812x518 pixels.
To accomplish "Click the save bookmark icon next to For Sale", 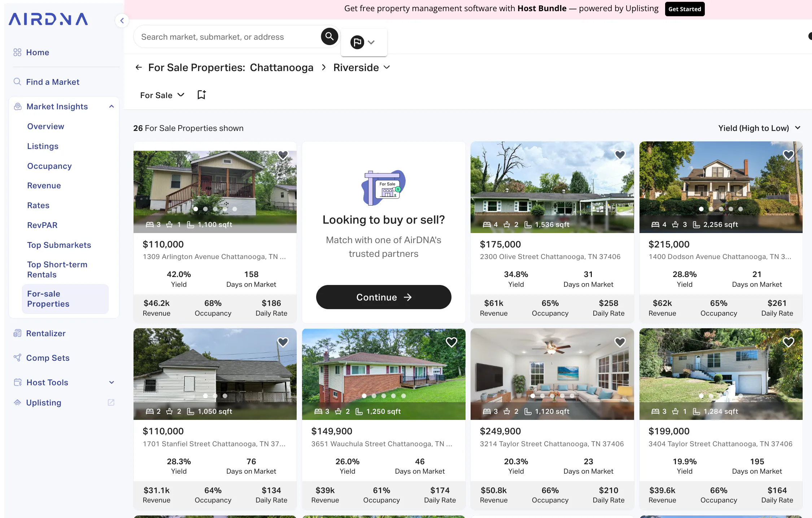I will (x=201, y=95).
